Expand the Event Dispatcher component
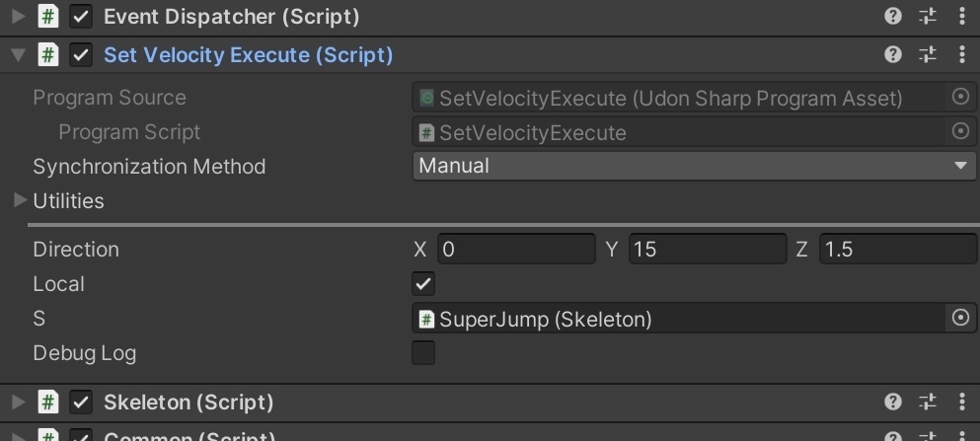Screen dimensions: 980x441 [x=19, y=16]
